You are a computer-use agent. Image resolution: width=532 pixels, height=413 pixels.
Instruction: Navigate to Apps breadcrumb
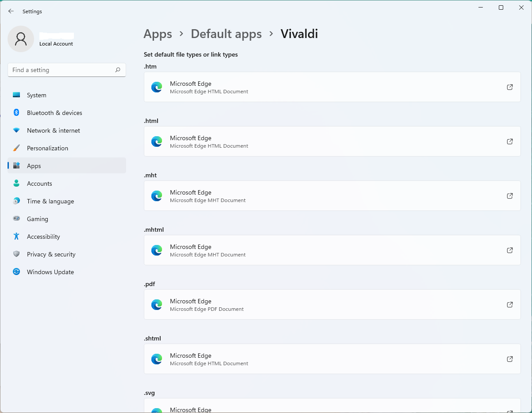click(158, 34)
